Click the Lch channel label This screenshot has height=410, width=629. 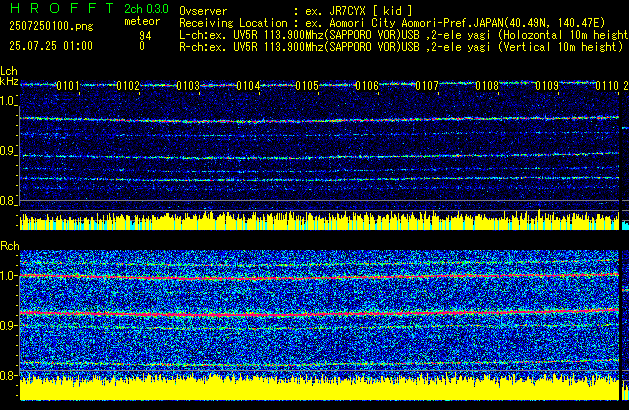tap(9, 71)
